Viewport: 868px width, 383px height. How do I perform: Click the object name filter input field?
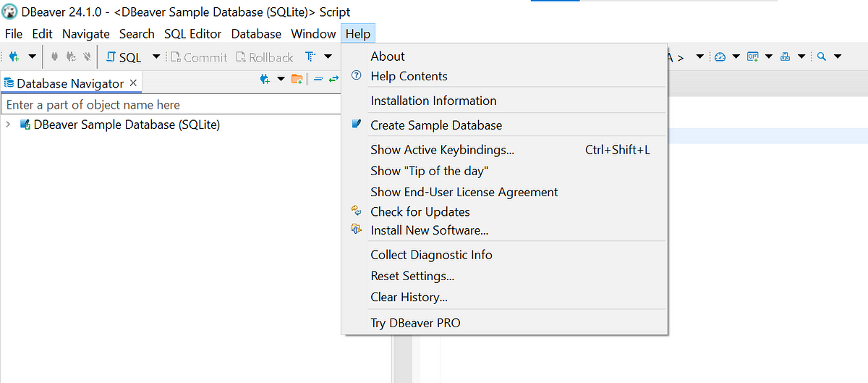coord(171,104)
